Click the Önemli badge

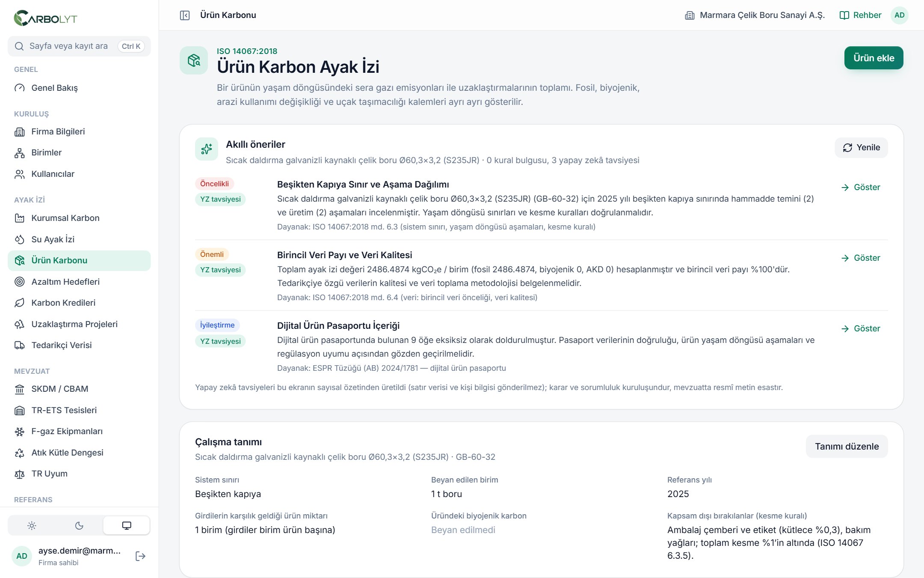tap(212, 254)
